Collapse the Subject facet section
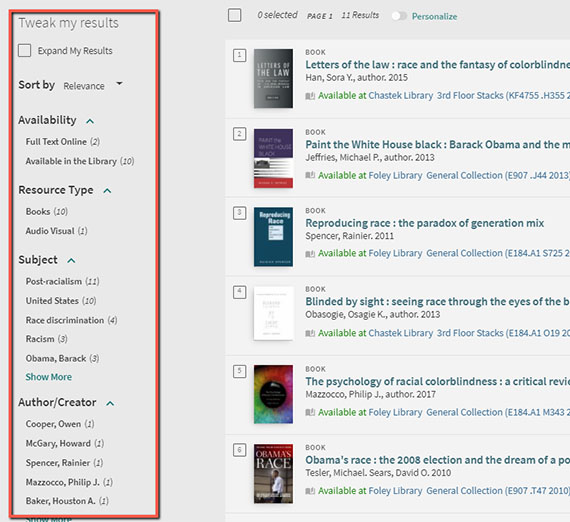Screen dimensions: 570x522 (x=71, y=261)
